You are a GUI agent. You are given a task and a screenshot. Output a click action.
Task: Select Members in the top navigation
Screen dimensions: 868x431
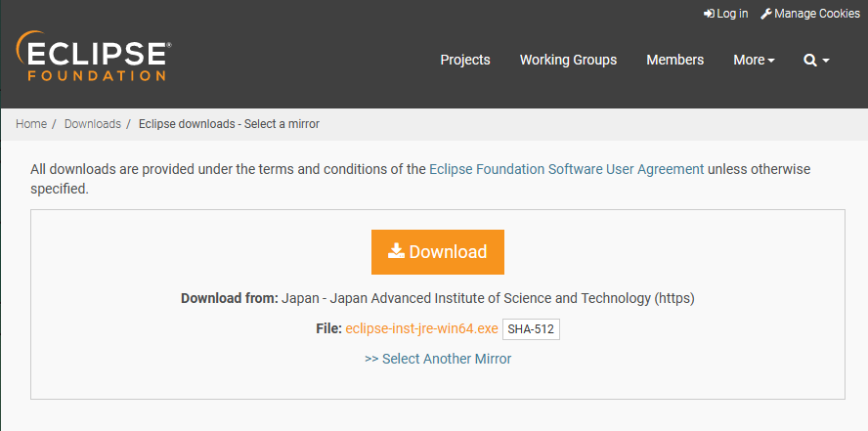click(674, 60)
